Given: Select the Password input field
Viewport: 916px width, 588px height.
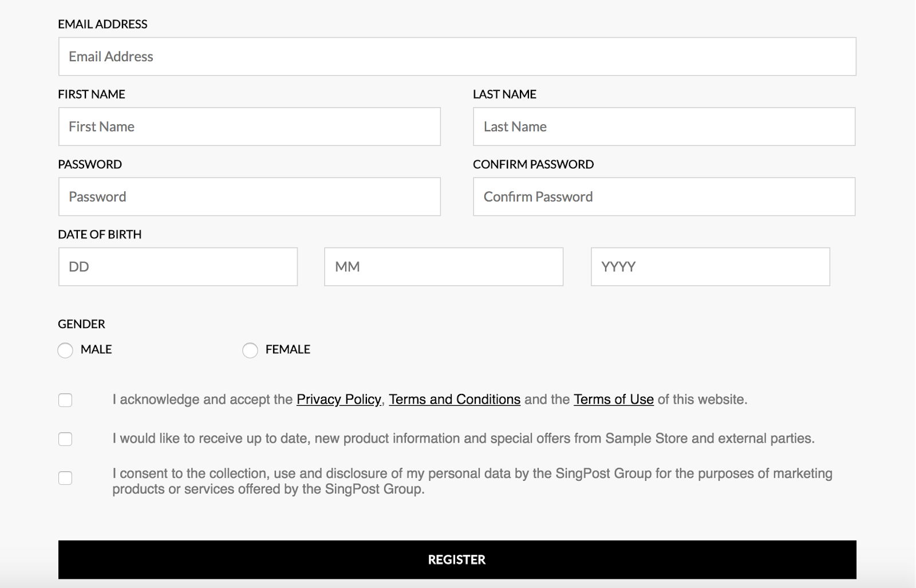Looking at the screenshot, I should (249, 196).
